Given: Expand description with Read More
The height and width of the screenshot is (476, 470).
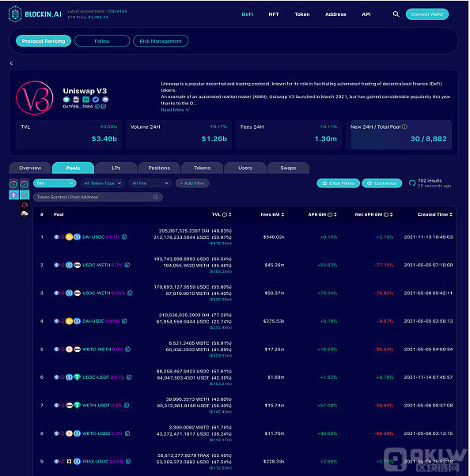Looking at the screenshot, I should (x=176, y=110).
